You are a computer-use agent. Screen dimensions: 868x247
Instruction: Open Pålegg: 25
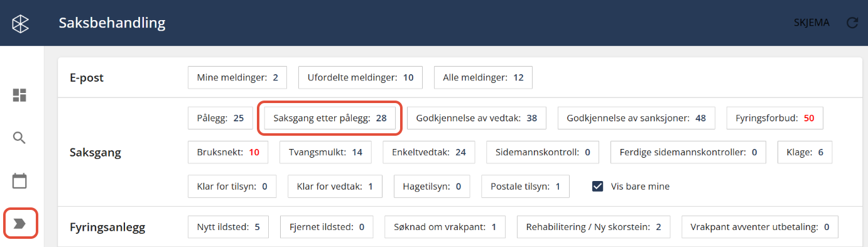(220, 118)
